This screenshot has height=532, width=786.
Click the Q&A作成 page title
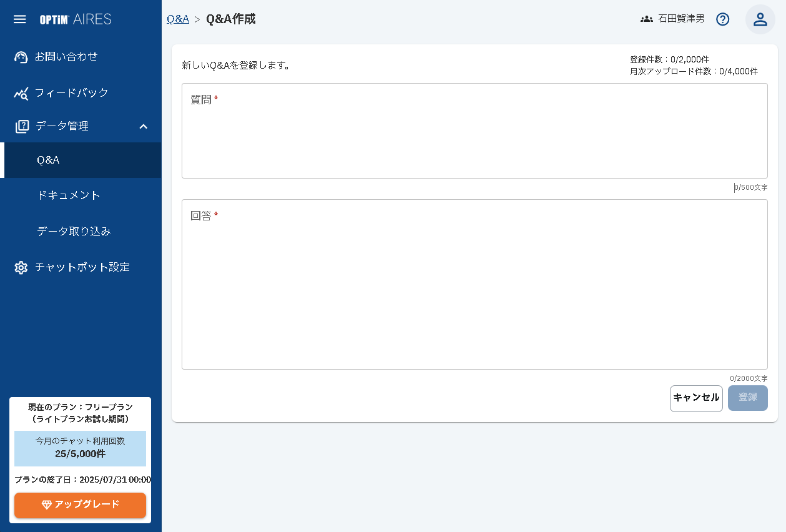pos(231,19)
